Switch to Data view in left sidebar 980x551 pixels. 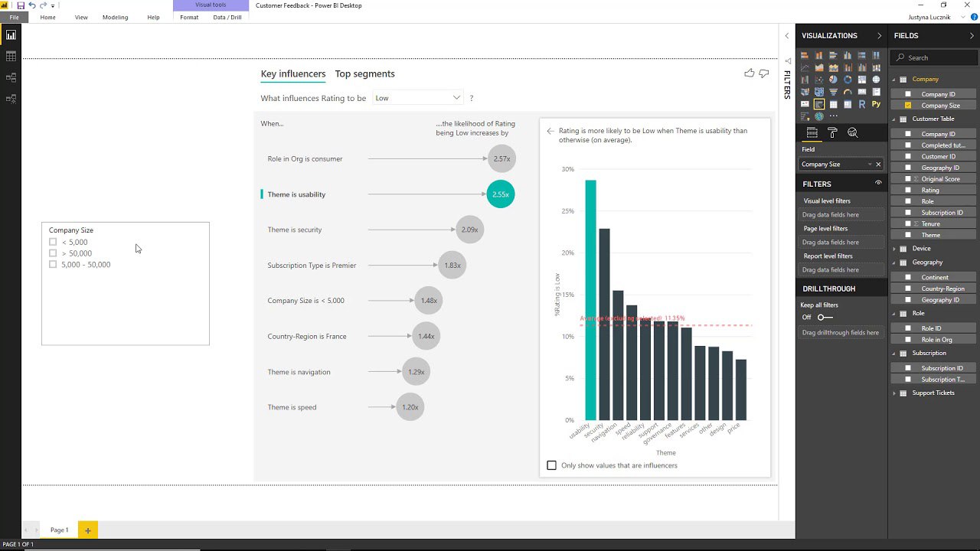click(x=11, y=57)
